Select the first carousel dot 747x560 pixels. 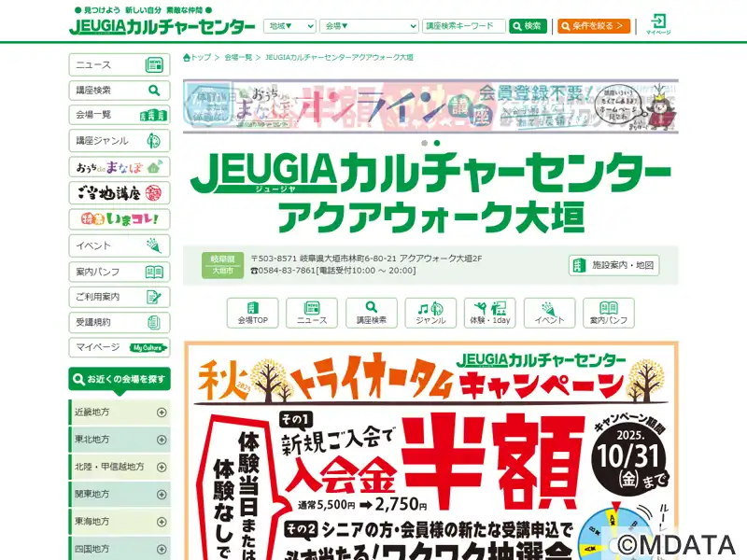click(425, 143)
